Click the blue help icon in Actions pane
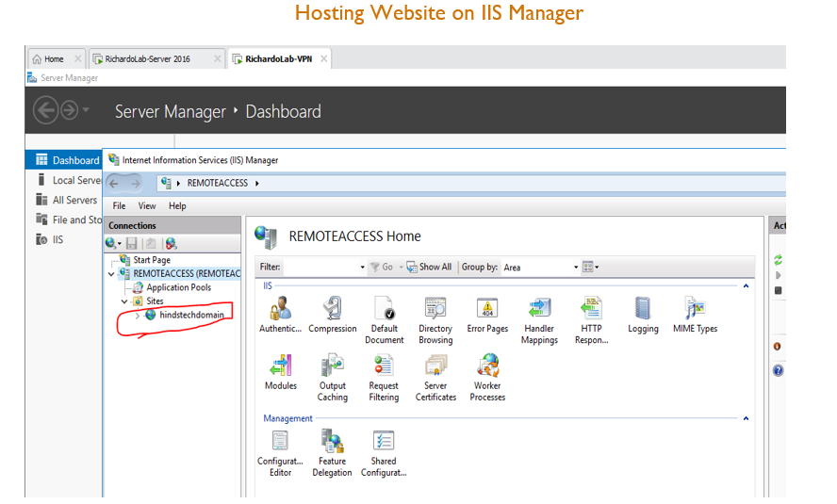The width and height of the screenshot is (837, 504). pos(778,370)
